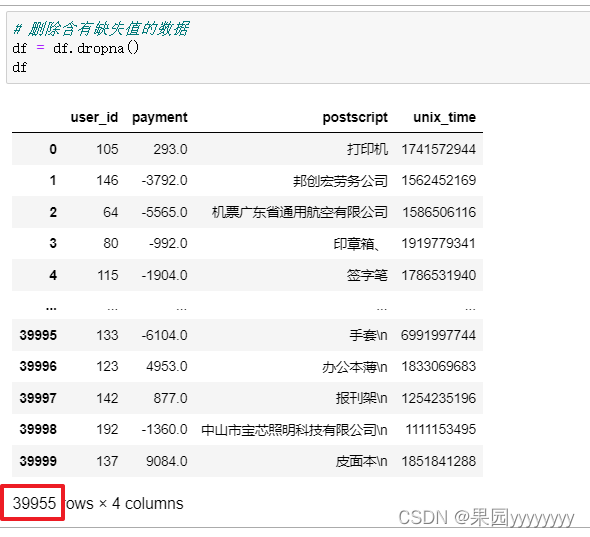Click the row index 39997

38,399
